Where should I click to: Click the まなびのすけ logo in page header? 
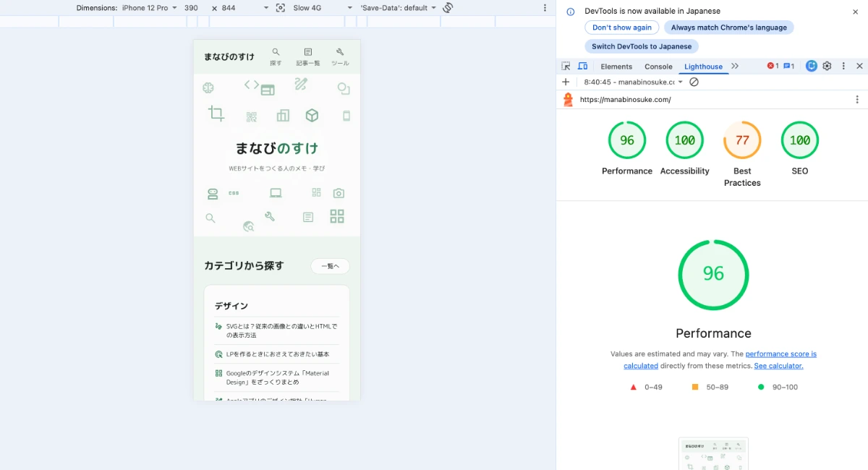(x=229, y=56)
